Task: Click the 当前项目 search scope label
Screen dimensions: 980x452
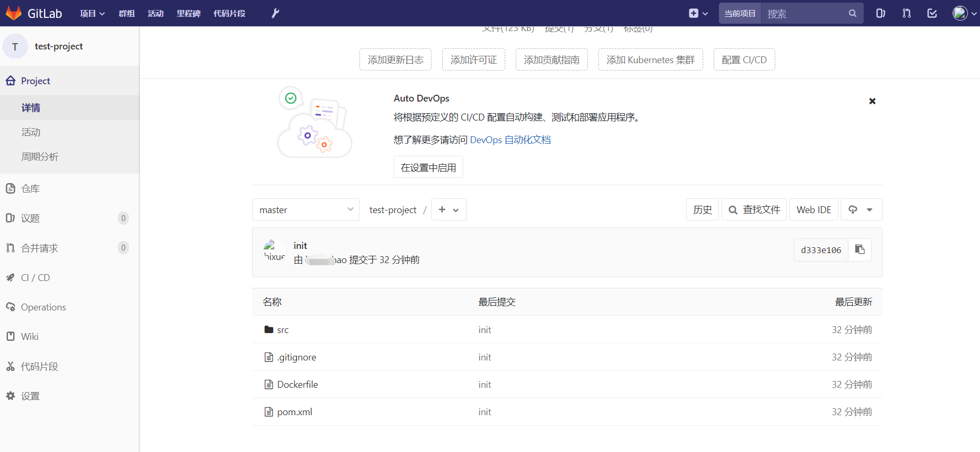Action: pos(740,13)
